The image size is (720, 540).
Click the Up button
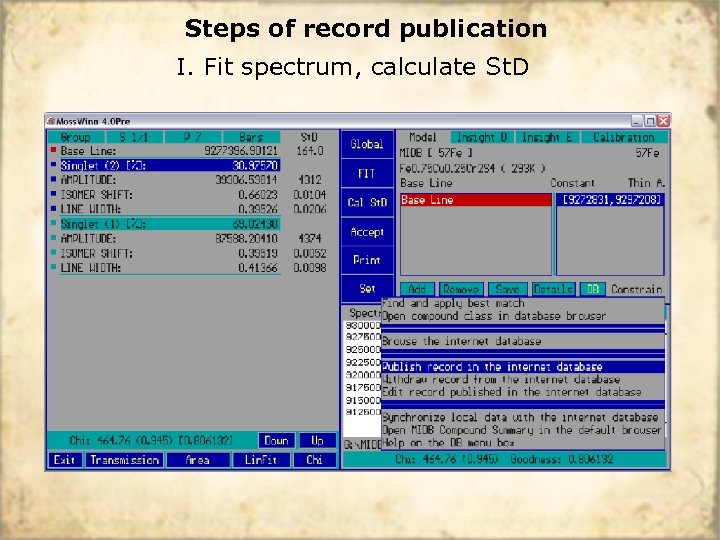[x=317, y=441]
